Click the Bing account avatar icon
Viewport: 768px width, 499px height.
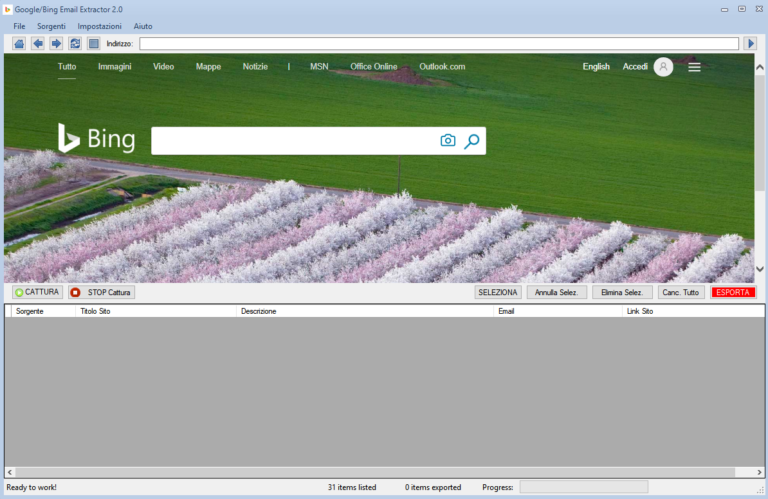tap(663, 67)
